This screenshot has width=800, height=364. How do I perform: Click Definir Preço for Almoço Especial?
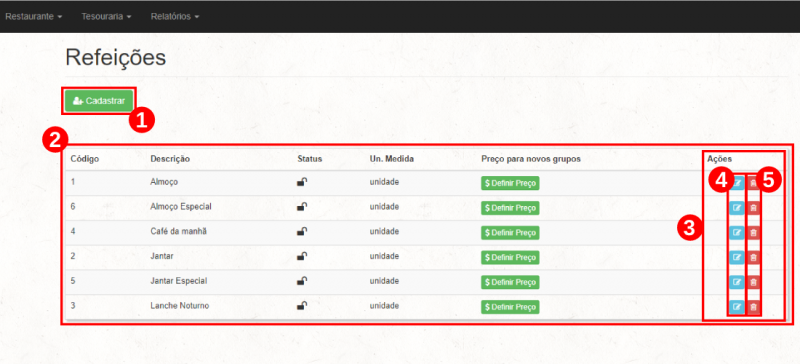[510, 208]
